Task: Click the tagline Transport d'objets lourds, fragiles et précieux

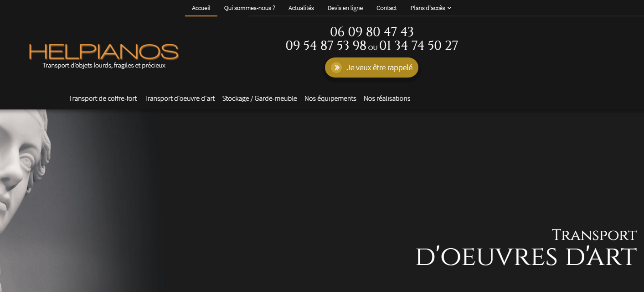Action: [x=104, y=65]
